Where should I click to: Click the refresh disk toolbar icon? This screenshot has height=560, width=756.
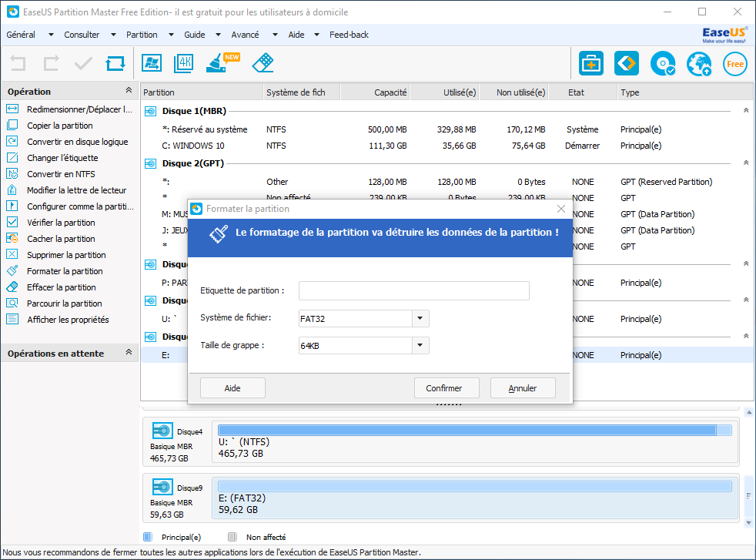point(115,63)
